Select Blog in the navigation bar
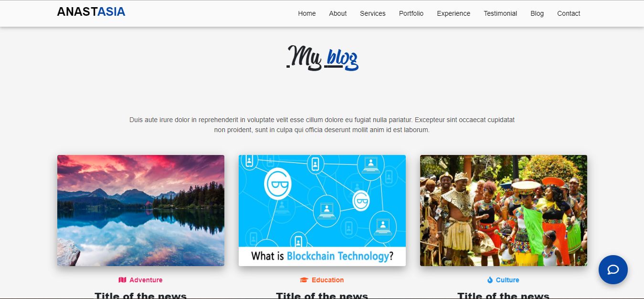The image size is (644, 299). tap(537, 13)
